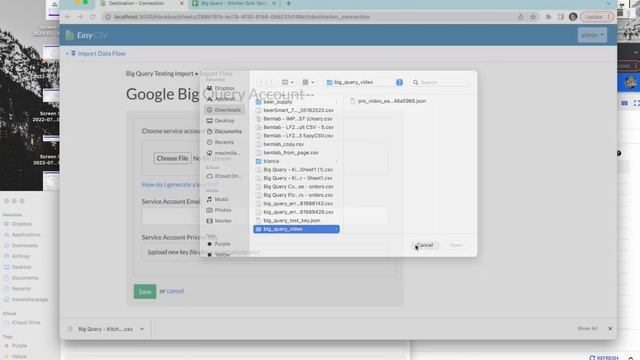Open iCloud Drive in background Finder sidebar
The width and height of the screenshot is (640, 360).
click(22, 322)
